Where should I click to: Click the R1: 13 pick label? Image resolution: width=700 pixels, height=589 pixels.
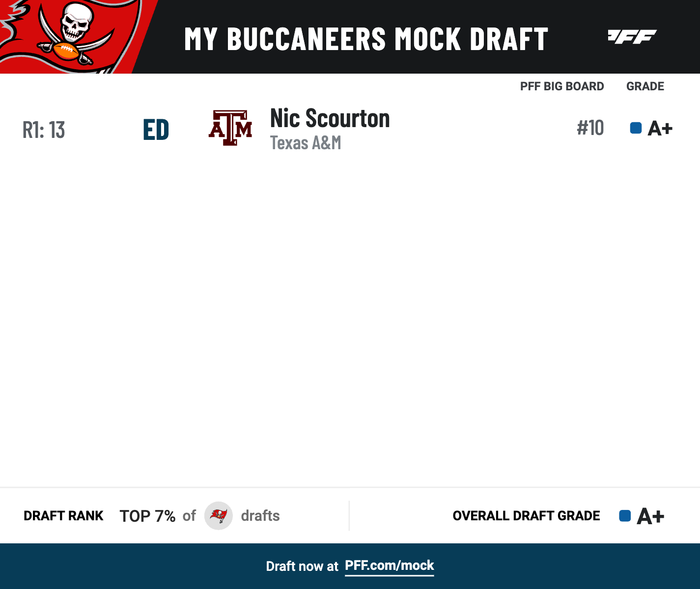coord(44,130)
